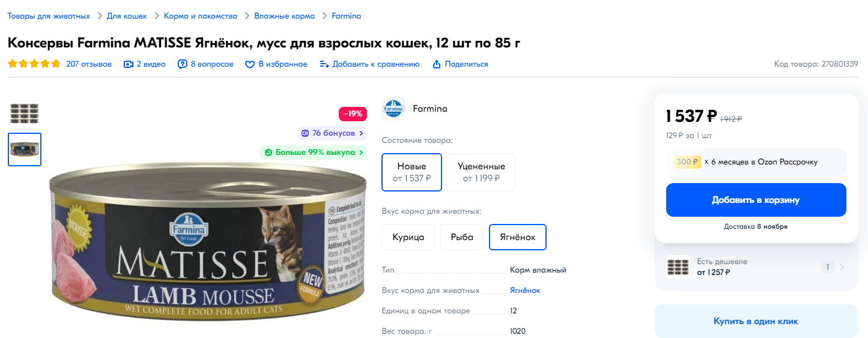The image size is (868, 338).
Task: Click the five-star rating icons
Action: pos(34,64)
